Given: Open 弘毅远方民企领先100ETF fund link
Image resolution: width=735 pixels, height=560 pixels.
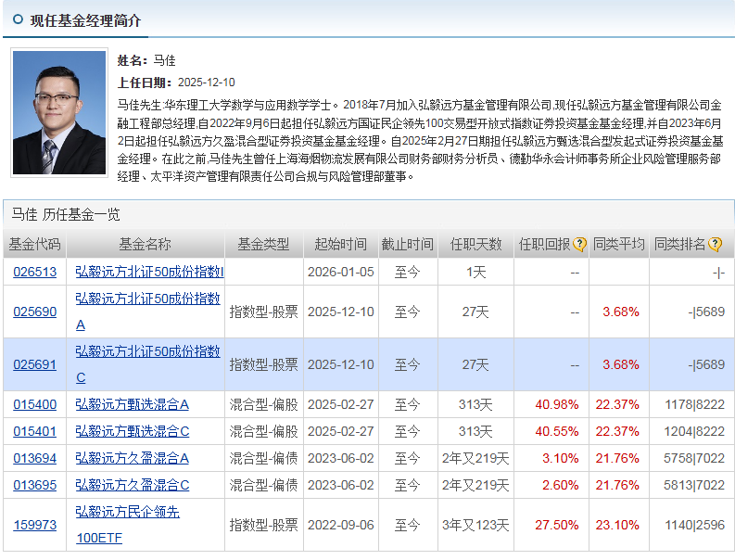Looking at the screenshot, I should tap(128, 525).
